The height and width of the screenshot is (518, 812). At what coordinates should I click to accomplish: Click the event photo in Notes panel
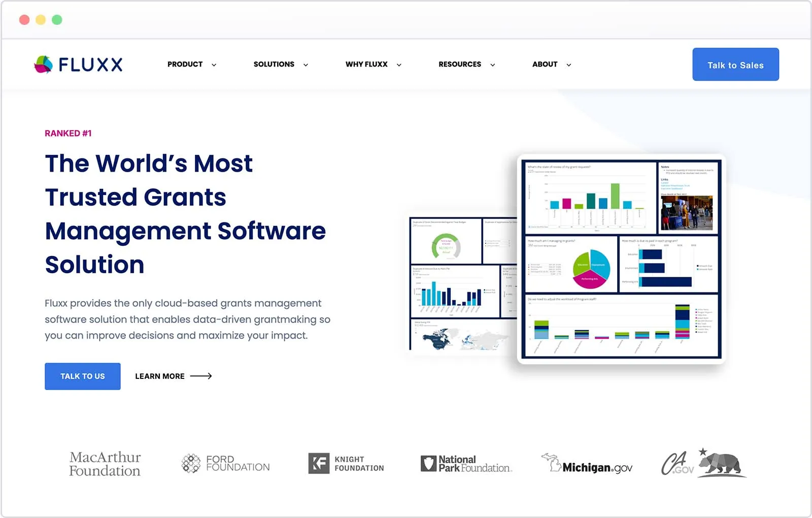click(x=687, y=213)
